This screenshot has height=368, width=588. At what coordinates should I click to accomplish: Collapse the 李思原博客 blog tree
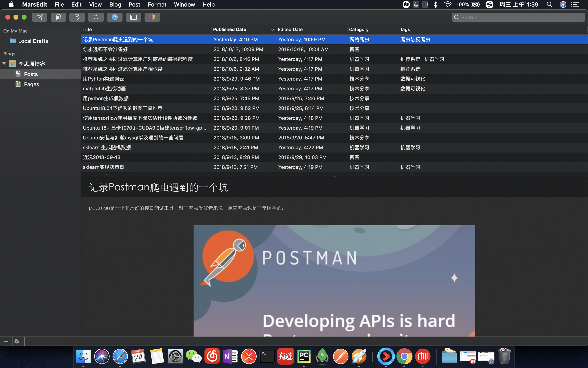4,64
